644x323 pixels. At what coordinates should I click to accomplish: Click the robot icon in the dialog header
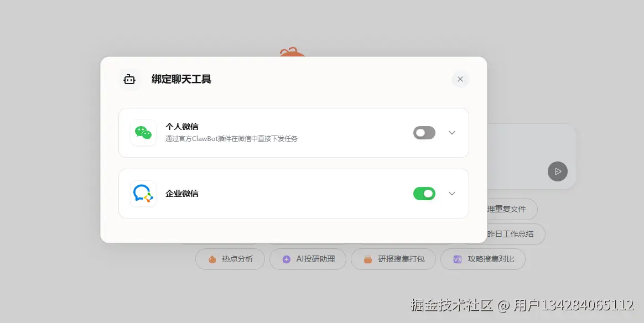point(129,79)
